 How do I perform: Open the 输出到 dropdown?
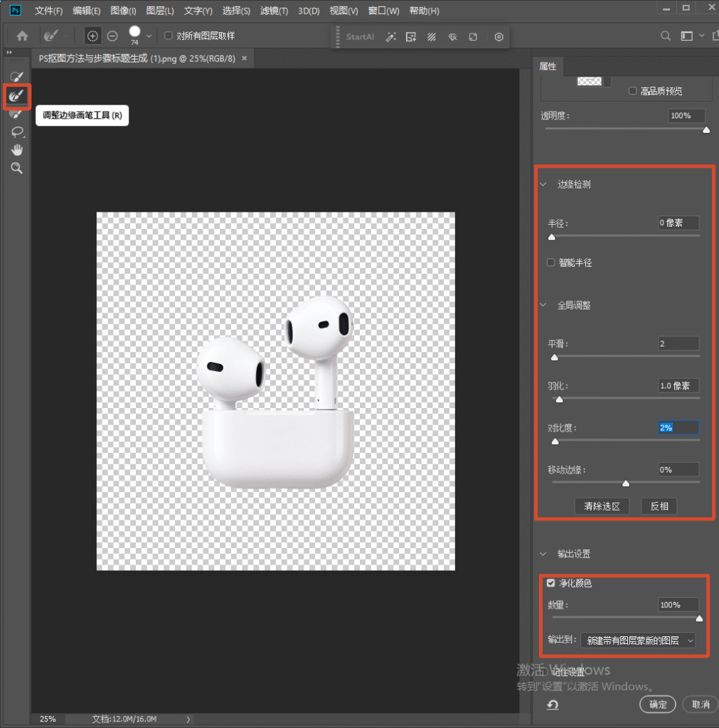click(x=638, y=641)
